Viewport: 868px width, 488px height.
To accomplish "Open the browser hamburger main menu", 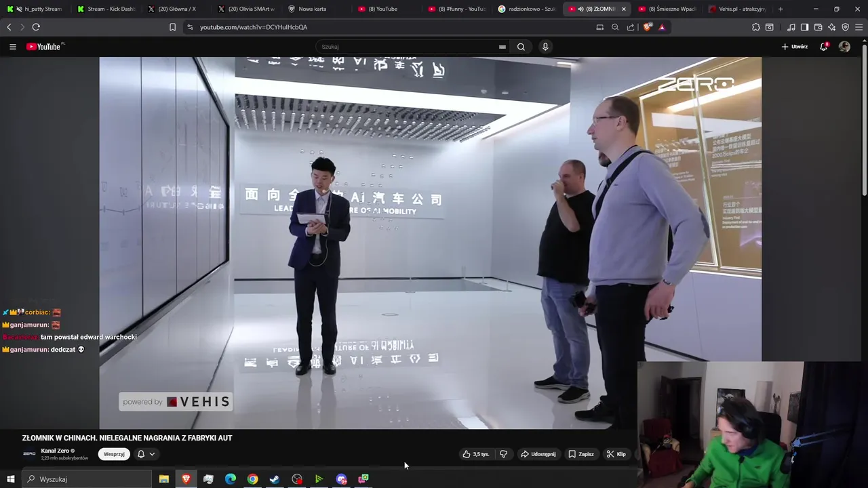I will [859, 27].
